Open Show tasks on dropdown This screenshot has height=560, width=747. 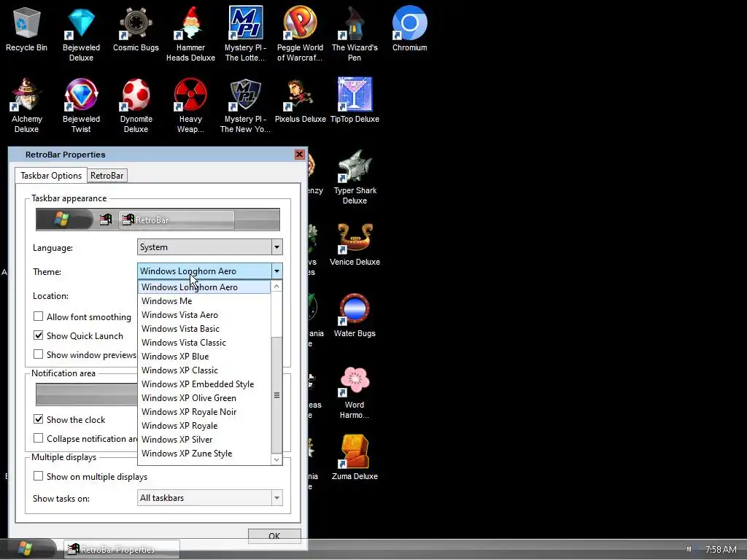210,498
